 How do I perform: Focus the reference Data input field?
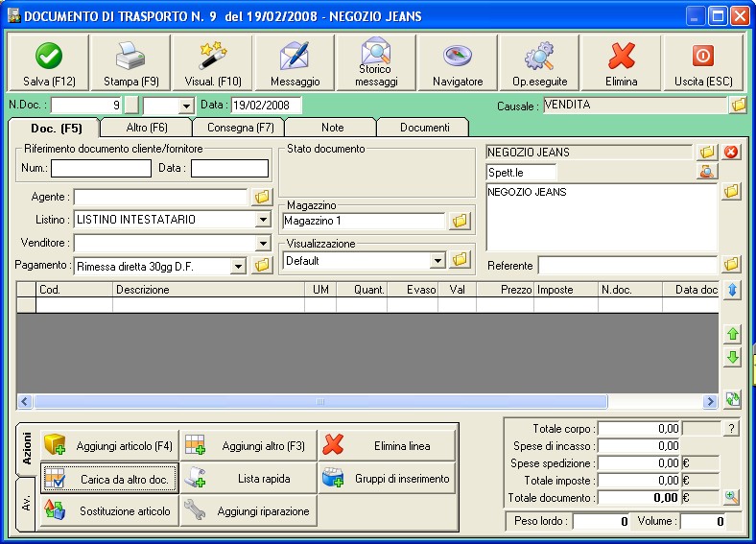[229, 168]
